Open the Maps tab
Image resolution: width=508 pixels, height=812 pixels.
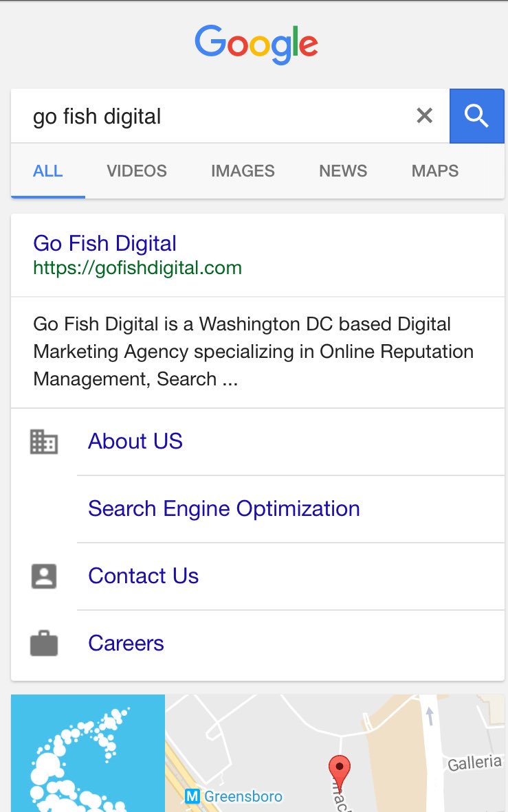pyautogui.click(x=435, y=171)
